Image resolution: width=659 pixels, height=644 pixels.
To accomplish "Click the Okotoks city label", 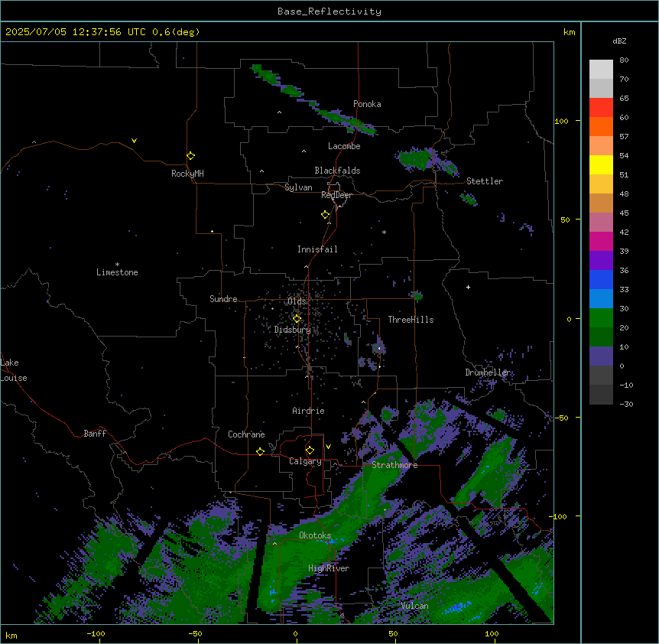I will click(315, 535).
